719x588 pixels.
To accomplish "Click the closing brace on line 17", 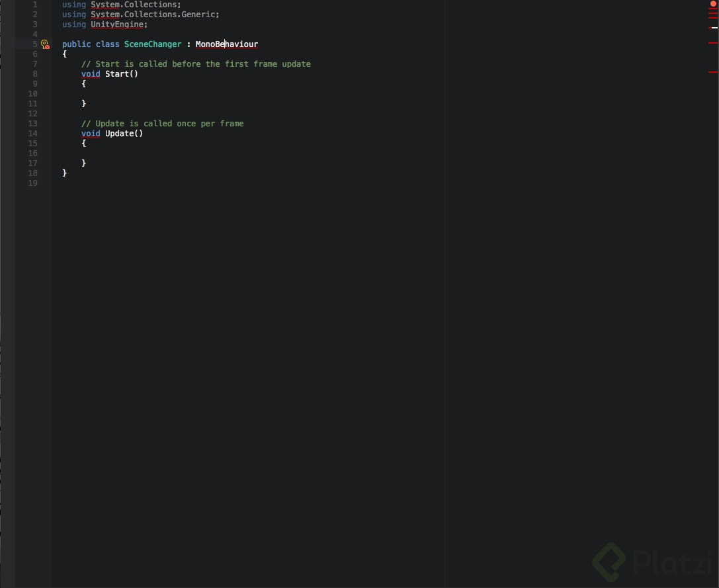I will pyautogui.click(x=83, y=163).
